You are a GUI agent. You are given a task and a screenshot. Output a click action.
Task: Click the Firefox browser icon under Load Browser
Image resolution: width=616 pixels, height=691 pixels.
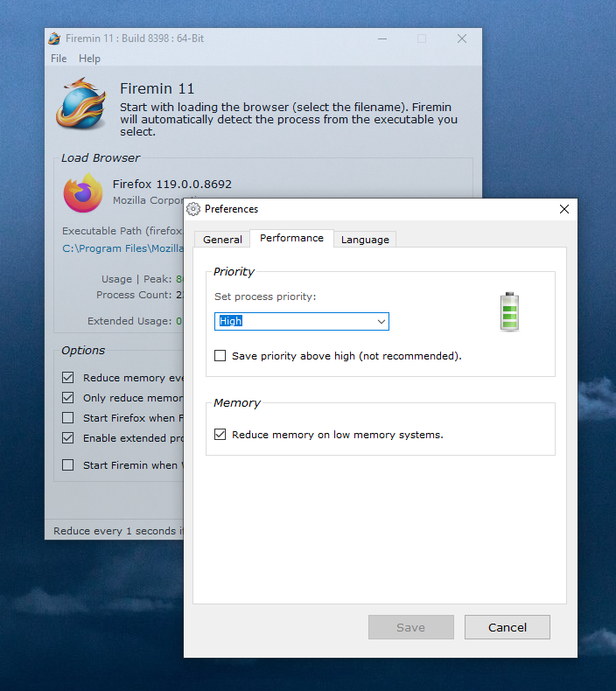tap(83, 193)
